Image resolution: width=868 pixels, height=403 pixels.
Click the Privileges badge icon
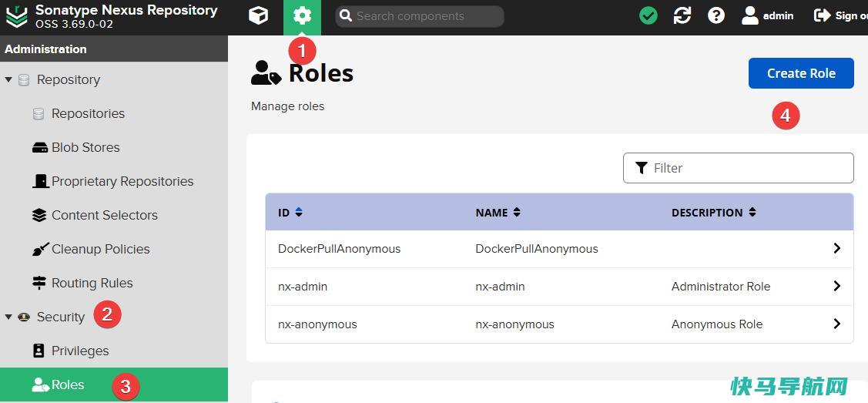point(39,351)
